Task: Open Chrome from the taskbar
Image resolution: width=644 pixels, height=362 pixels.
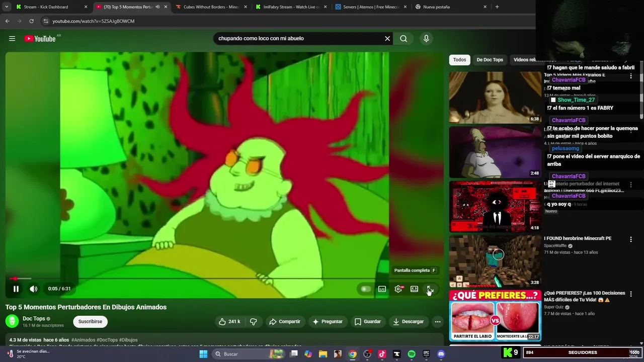Action: (353, 354)
